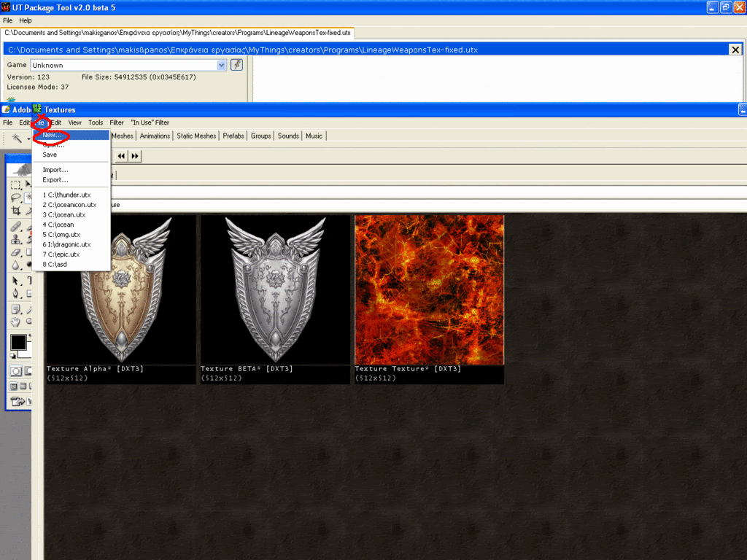Open recent file C:\thunder.utx
Image resolution: width=747 pixels, height=560 pixels.
[66, 195]
